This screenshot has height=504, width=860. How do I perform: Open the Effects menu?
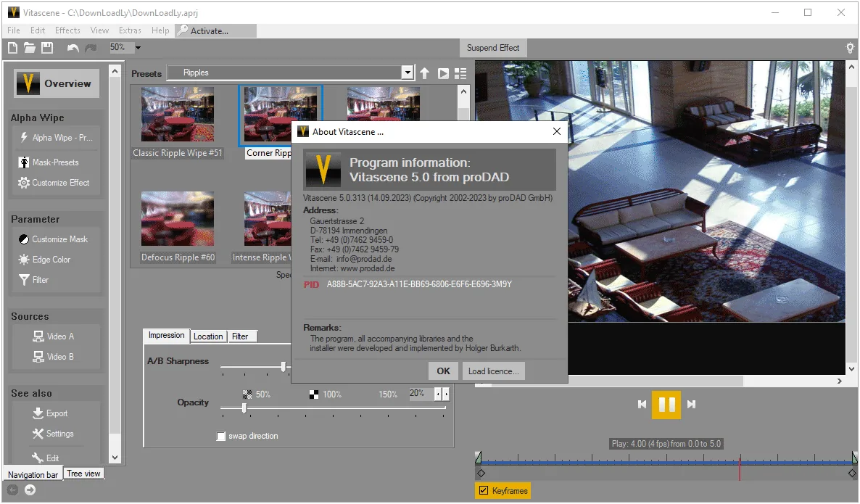tap(67, 30)
